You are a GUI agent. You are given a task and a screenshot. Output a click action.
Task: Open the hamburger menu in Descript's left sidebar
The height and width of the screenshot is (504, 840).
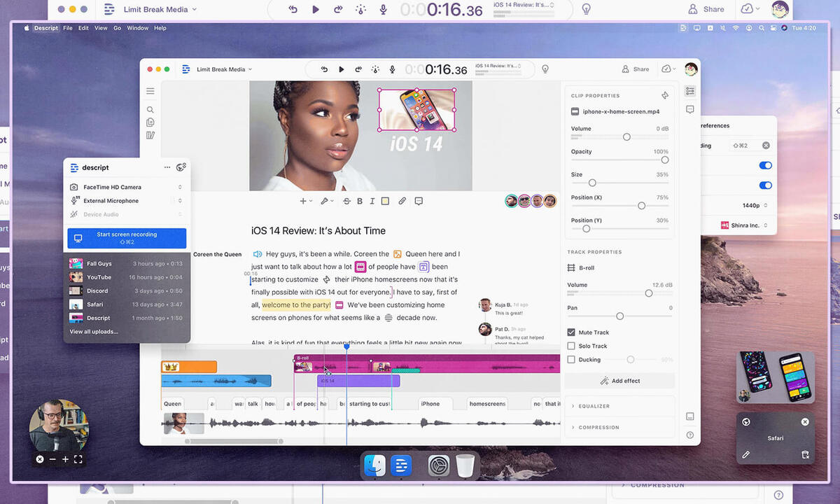pyautogui.click(x=150, y=91)
